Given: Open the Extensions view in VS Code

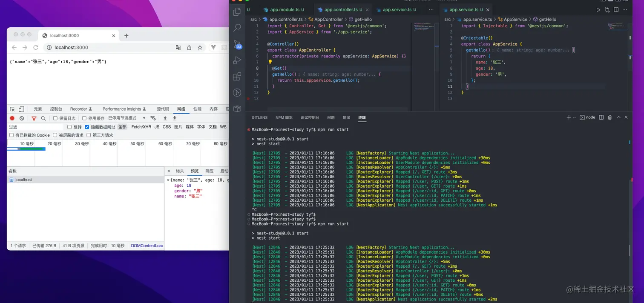Looking at the screenshot, I should (237, 77).
